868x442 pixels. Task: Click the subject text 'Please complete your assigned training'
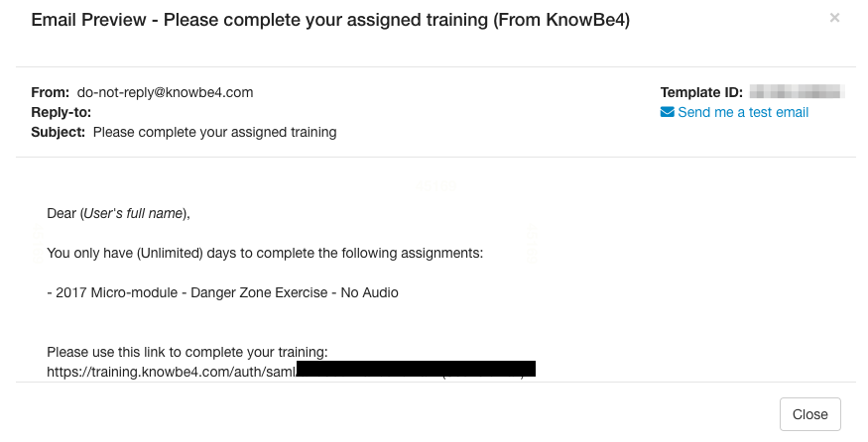214,132
